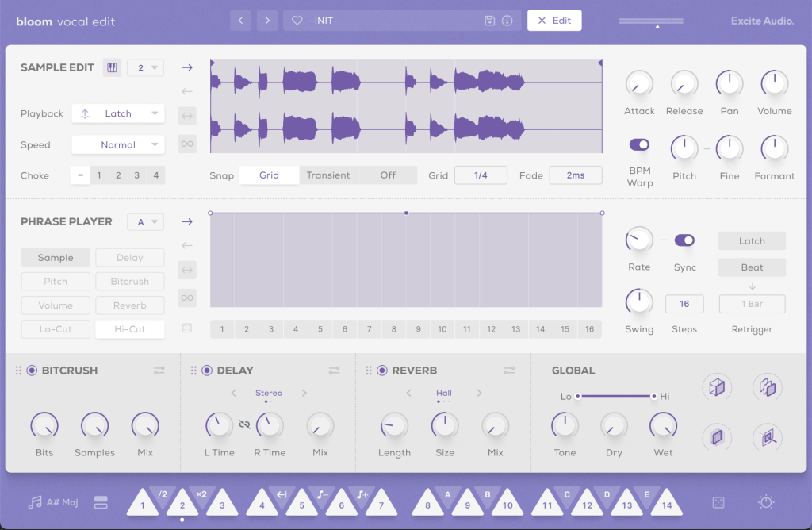Open the Speed Normal dropdown
Image resolution: width=812 pixels, height=530 pixels.
pos(117,145)
